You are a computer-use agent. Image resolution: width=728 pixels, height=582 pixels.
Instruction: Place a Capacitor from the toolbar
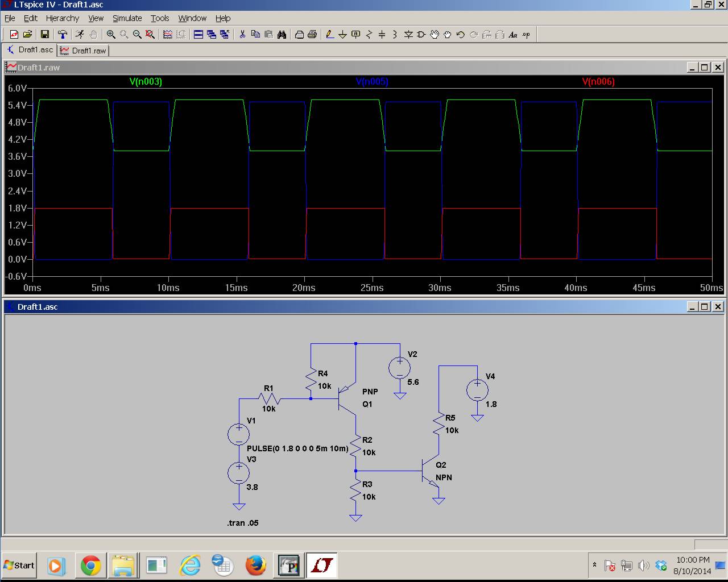382,35
